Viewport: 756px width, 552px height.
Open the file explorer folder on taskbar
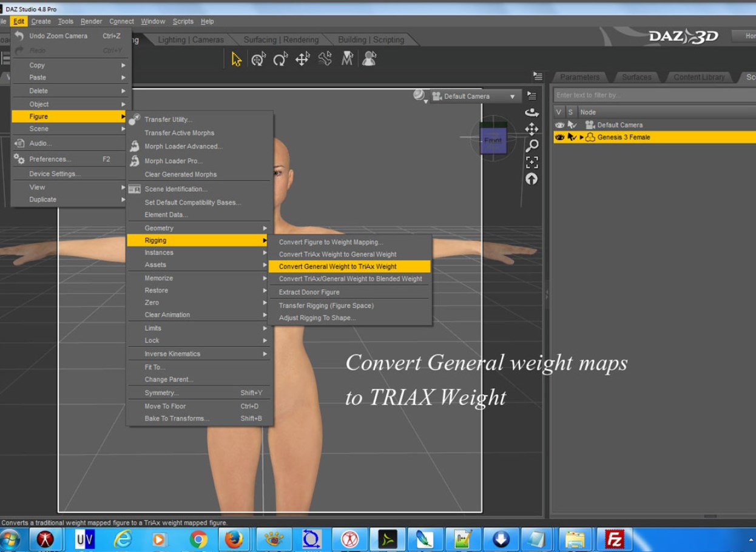[x=575, y=539]
